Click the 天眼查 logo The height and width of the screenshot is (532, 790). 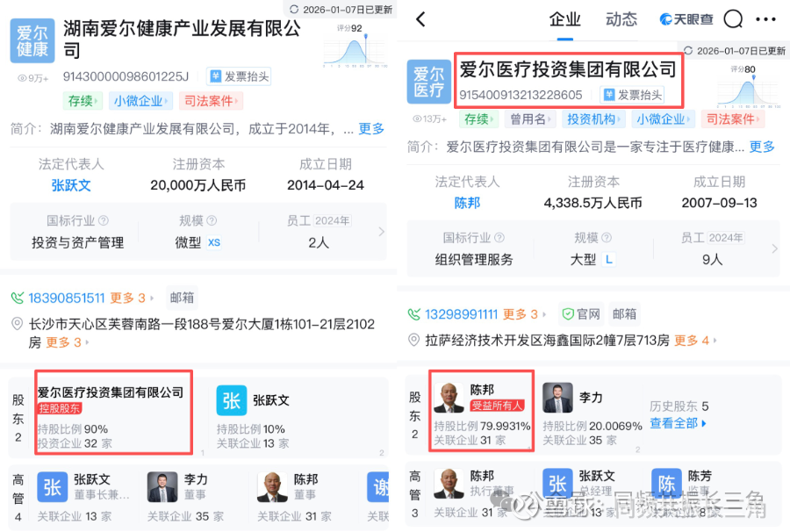click(x=686, y=19)
